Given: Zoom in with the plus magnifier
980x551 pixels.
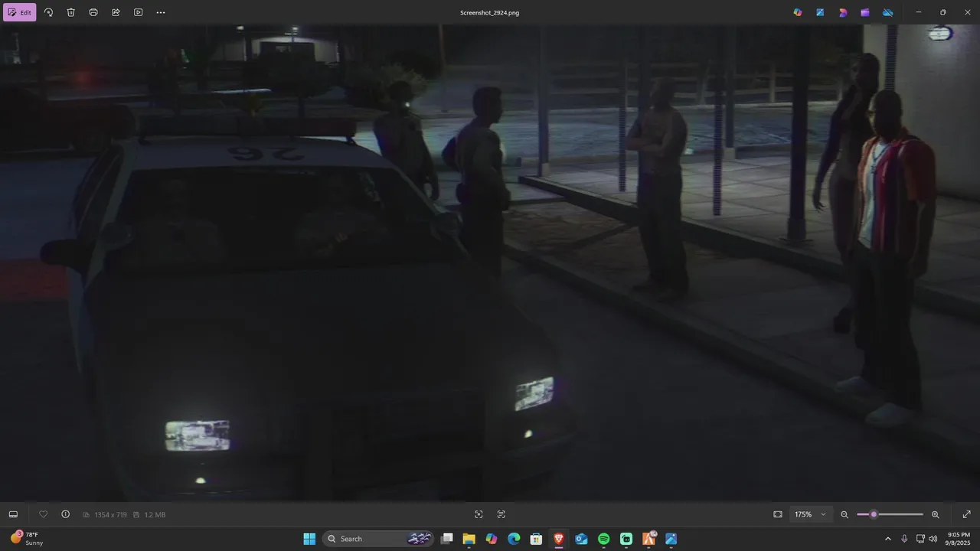Looking at the screenshot, I should 935,514.
